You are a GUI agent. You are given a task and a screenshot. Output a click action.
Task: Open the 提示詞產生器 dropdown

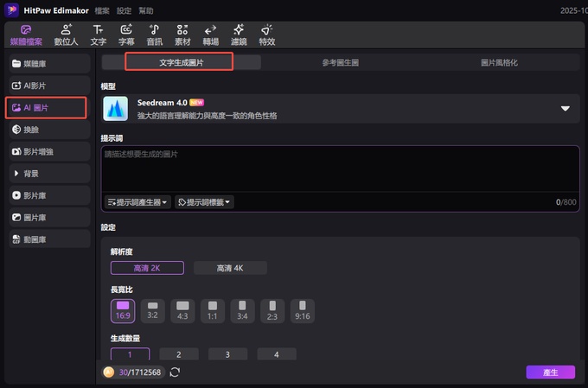click(137, 201)
